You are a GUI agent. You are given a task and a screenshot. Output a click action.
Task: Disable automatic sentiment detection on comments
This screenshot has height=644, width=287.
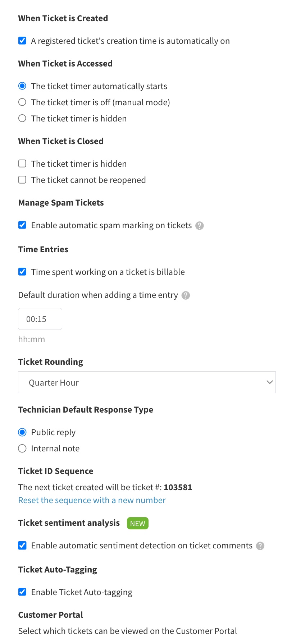point(22,546)
